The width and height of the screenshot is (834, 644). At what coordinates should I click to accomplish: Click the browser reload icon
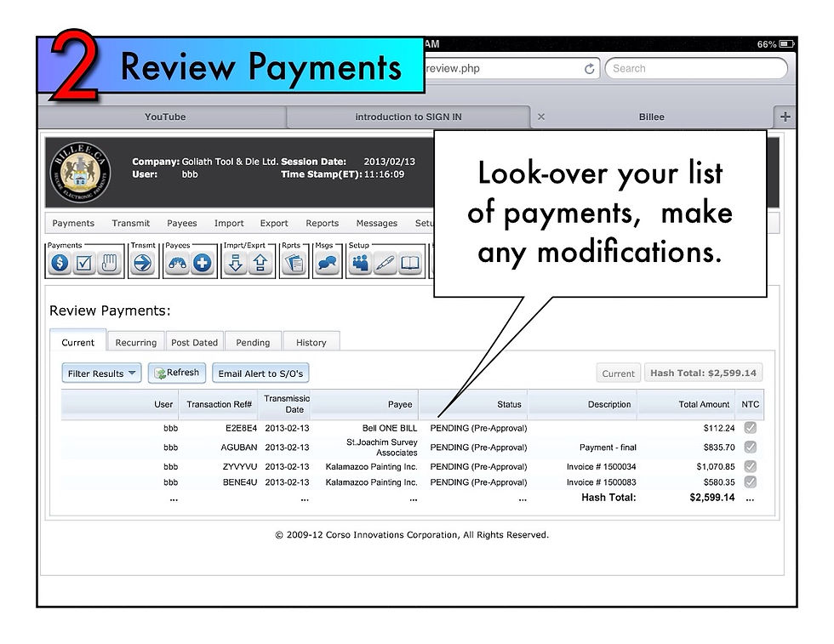pyautogui.click(x=589, y=69)
